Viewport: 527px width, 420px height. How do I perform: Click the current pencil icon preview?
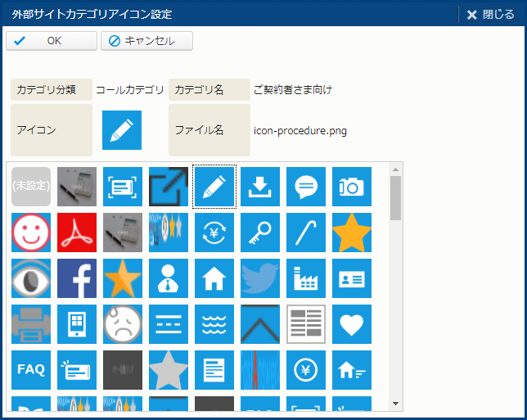tap(122, 130)
